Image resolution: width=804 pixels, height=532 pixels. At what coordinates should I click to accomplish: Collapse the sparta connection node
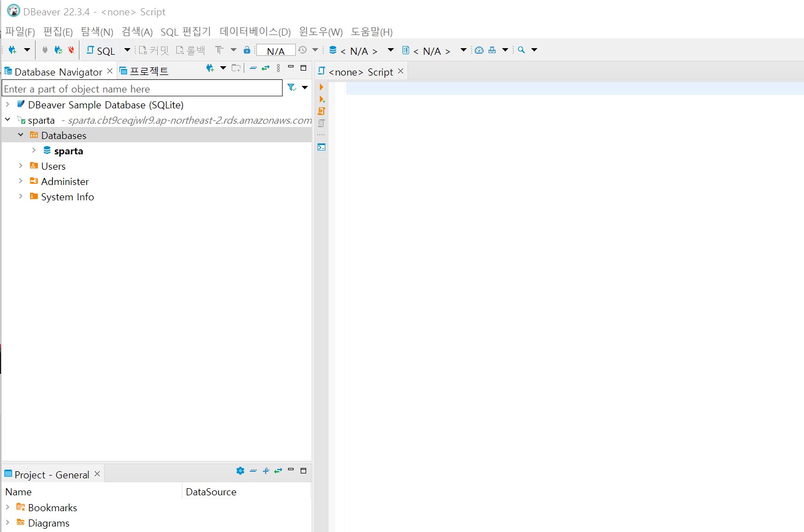8,119
